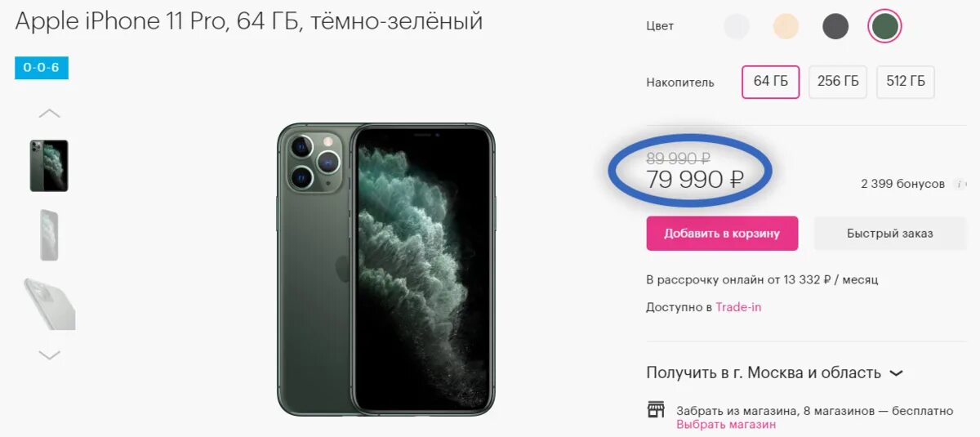This screenshot has height=437, width=980.
Task: Click the Добавить в корзину button
Action: (x=722, y=233)
